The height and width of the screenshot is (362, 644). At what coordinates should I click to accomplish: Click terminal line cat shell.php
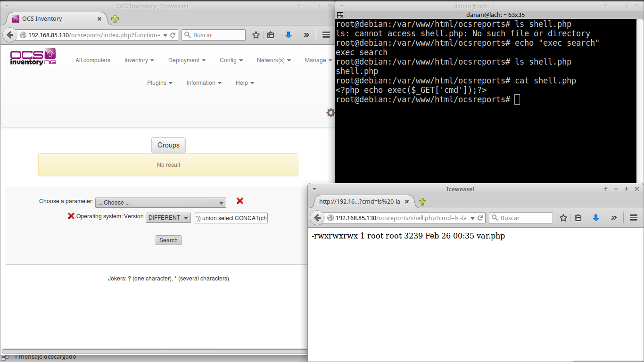(x=456, y=81)
